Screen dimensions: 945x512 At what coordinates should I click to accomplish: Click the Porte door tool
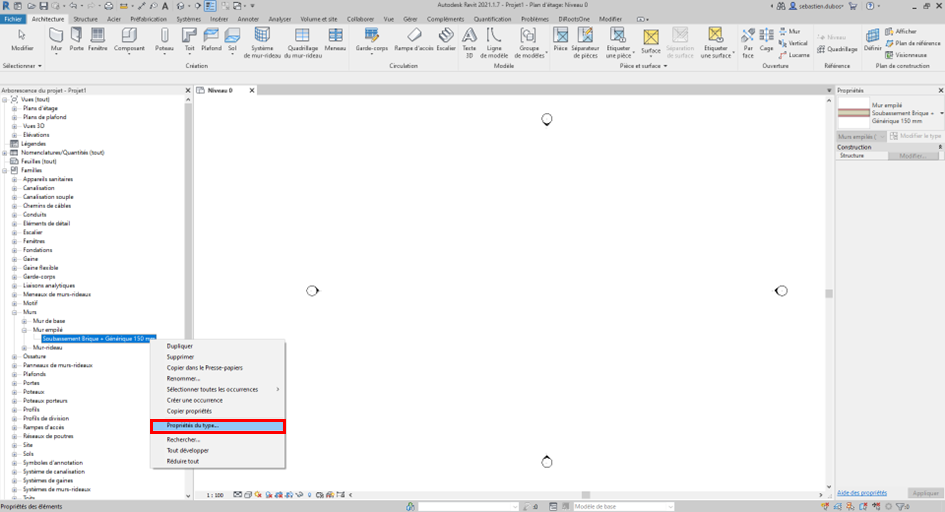click(x=77, y=39)
